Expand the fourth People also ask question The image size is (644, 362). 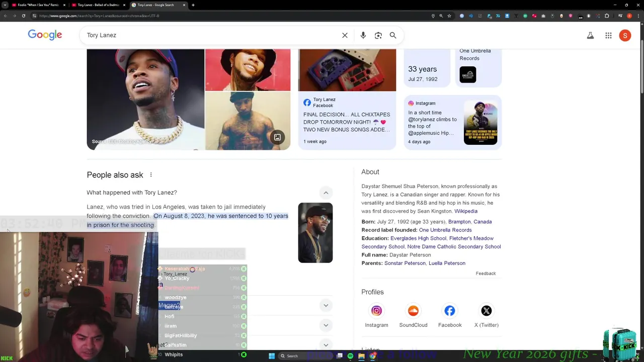[326, 345]
